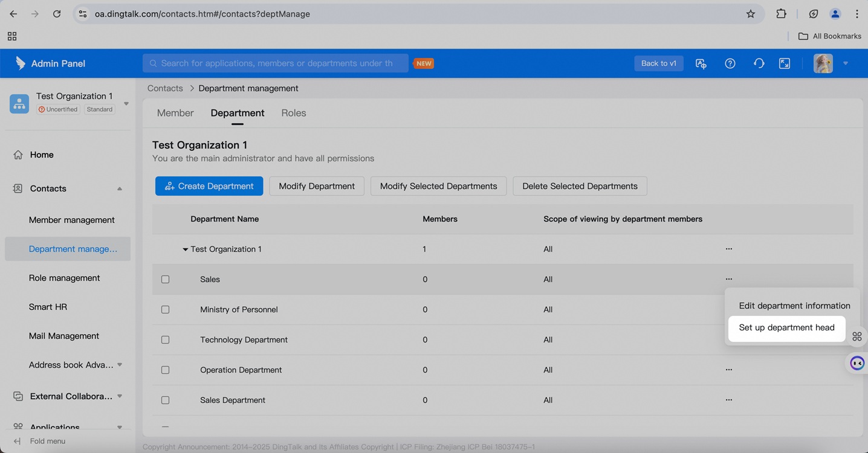Click the Contacts breadcrumb link

(165, 88)
